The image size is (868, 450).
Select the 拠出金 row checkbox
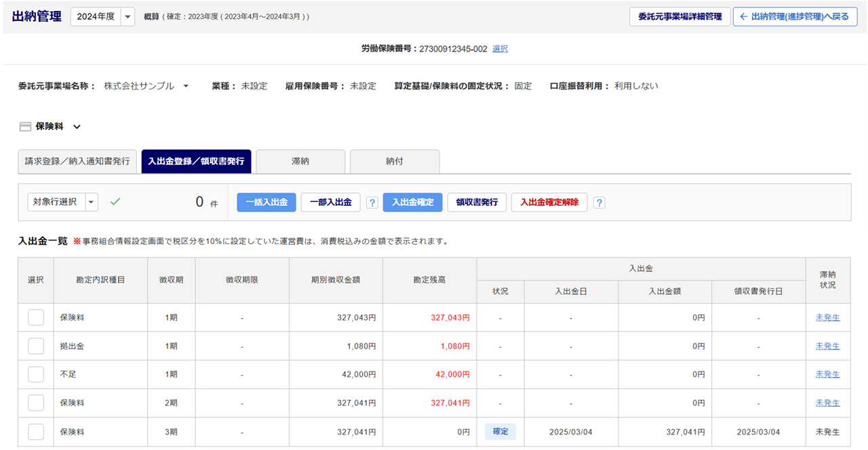coord(36,346)
